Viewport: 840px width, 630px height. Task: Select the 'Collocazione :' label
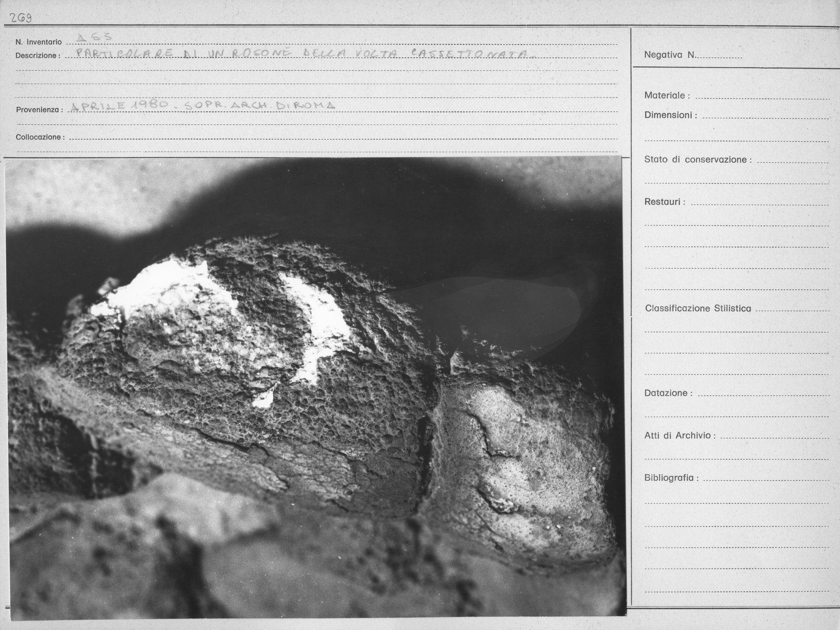[x=40, y=137]
